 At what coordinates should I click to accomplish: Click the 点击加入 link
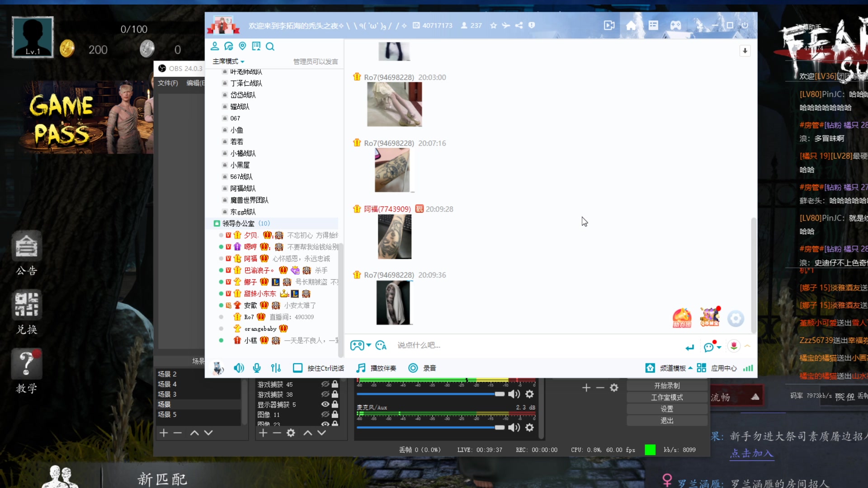coord(751,454)
